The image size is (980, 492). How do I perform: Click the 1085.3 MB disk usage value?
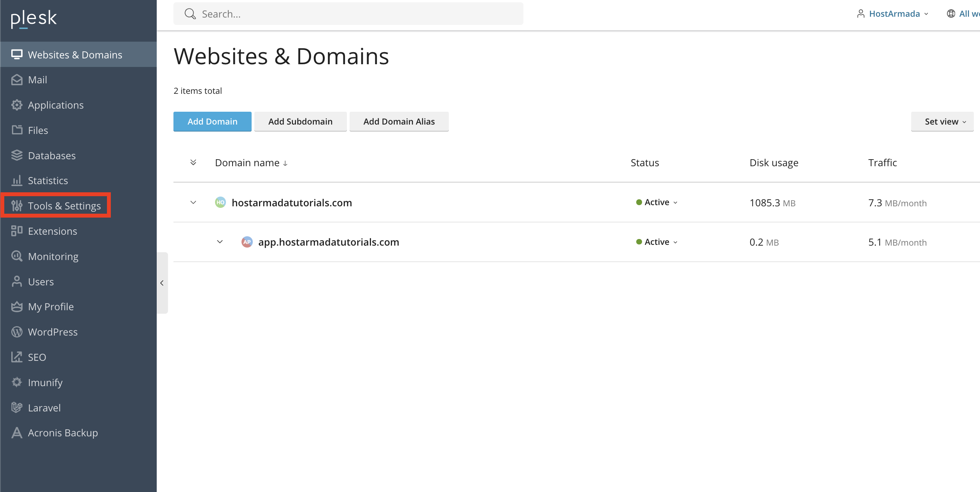(772, 203)
